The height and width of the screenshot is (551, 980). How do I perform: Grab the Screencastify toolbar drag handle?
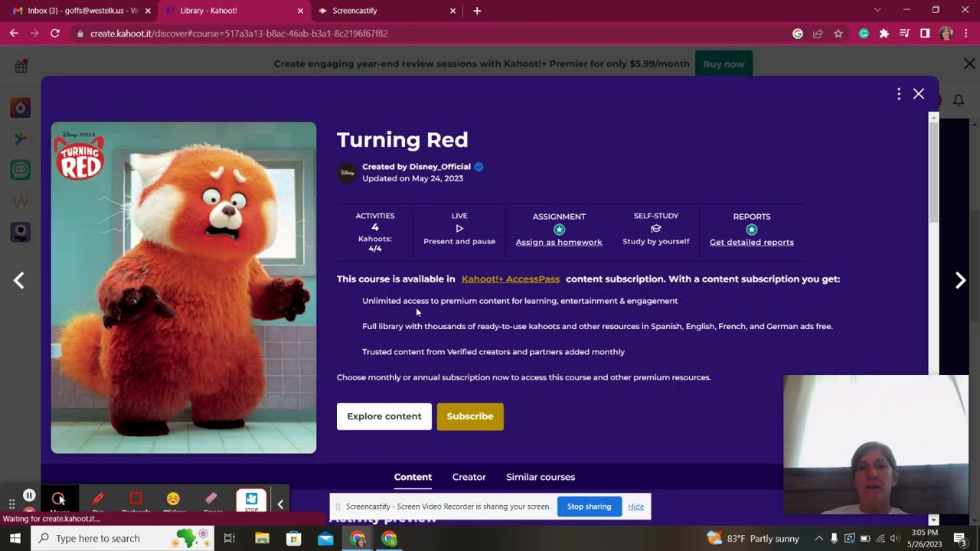coord(11,504)
